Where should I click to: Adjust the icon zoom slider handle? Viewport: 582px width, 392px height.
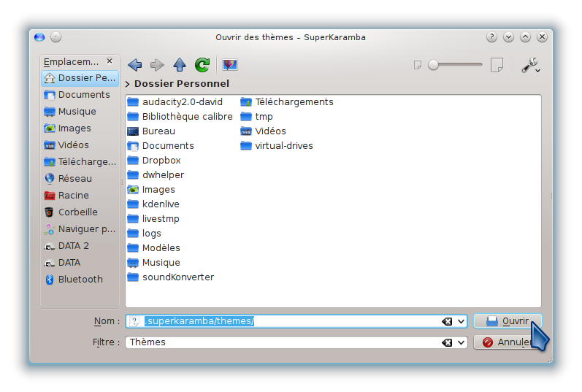[x=433, y=65]
